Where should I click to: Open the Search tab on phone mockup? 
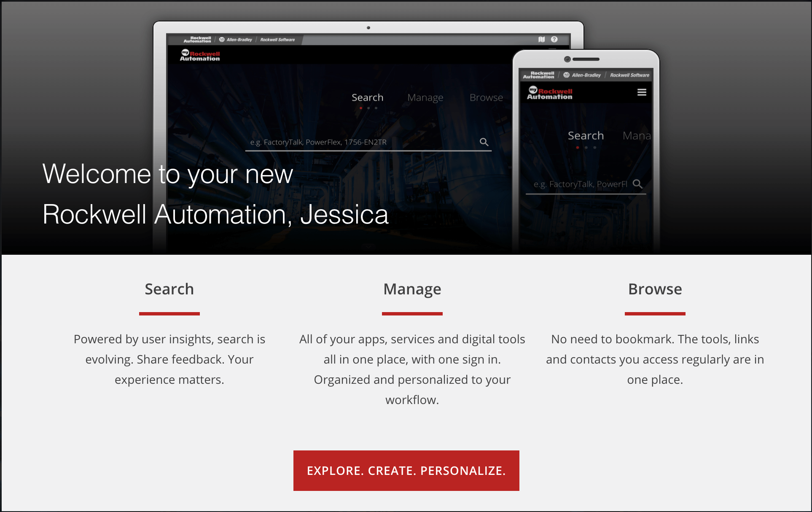click(x=586, y=135)
